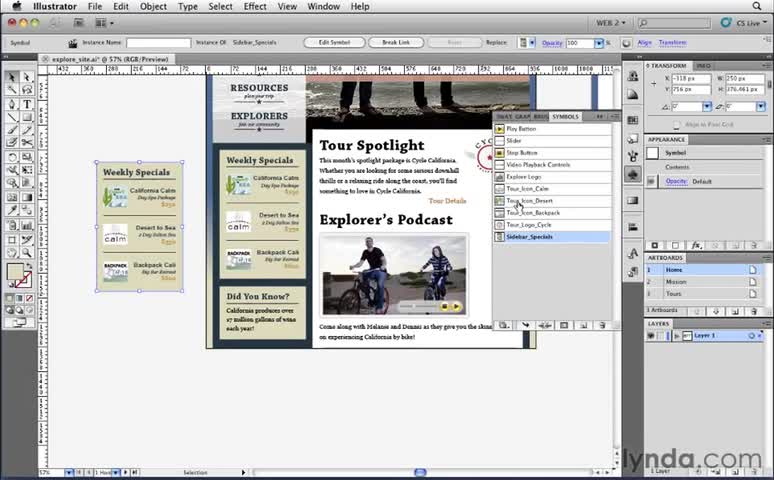Click the Edit Symbol button

click(334, 42)
